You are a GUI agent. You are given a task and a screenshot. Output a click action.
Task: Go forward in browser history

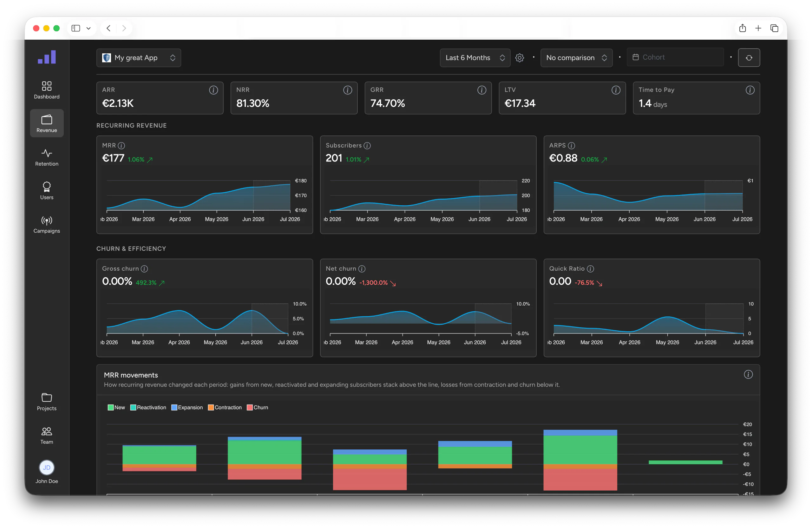(124, 28)
